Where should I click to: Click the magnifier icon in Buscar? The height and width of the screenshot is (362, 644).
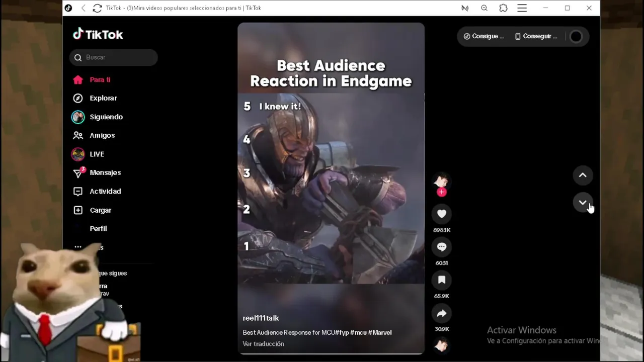point(78,57)
